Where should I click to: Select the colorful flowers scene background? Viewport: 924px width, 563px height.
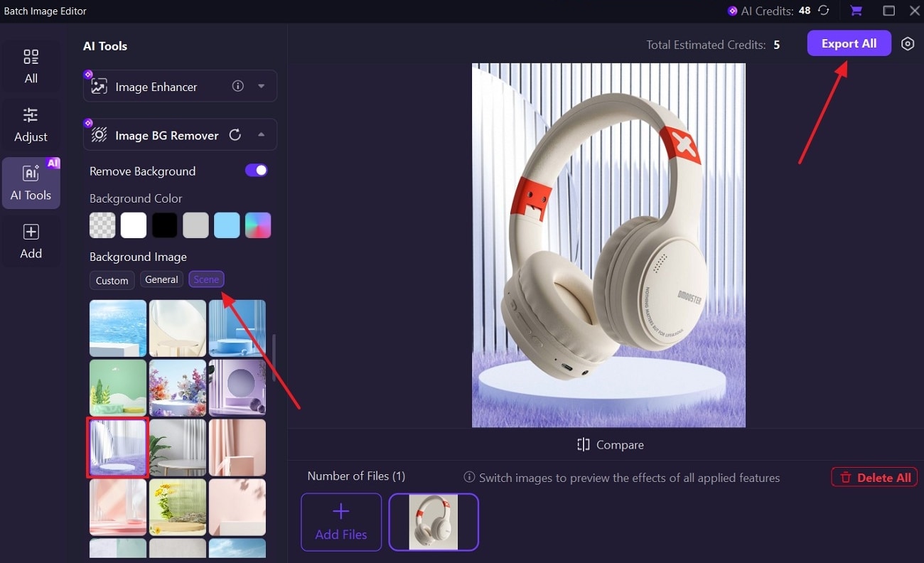click(x=178, y=387)
